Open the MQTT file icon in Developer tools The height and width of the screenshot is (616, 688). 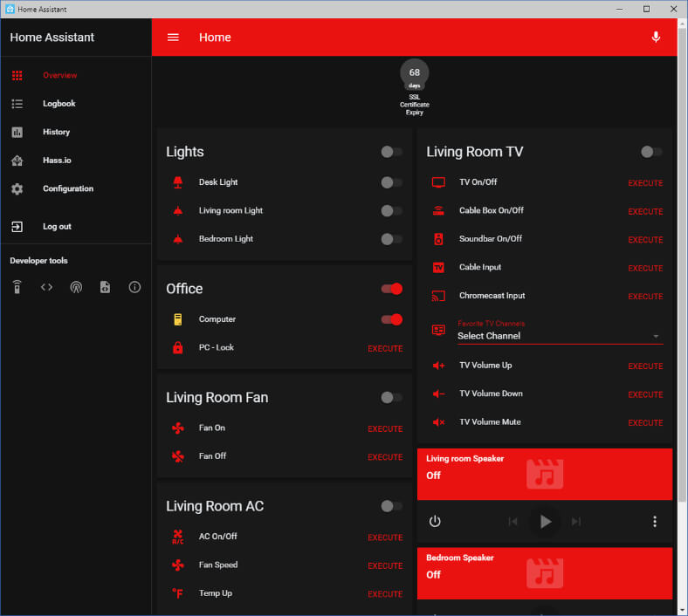tap(105, 287)
